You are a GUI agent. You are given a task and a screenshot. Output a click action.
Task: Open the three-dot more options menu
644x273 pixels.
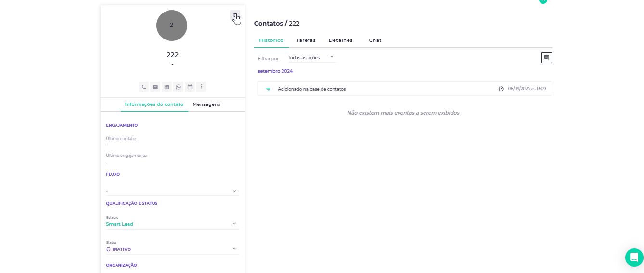pyautogui.click(x=202, y=87)
